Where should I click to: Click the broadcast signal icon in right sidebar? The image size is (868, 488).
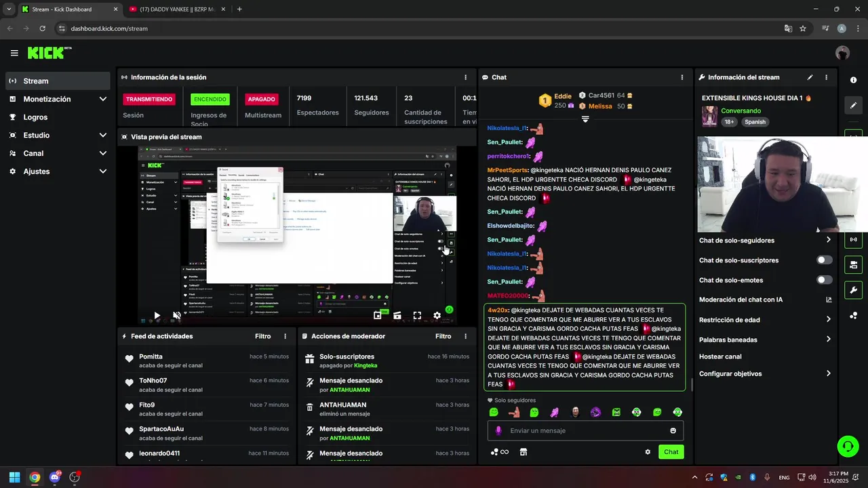[x=853, y=239]
